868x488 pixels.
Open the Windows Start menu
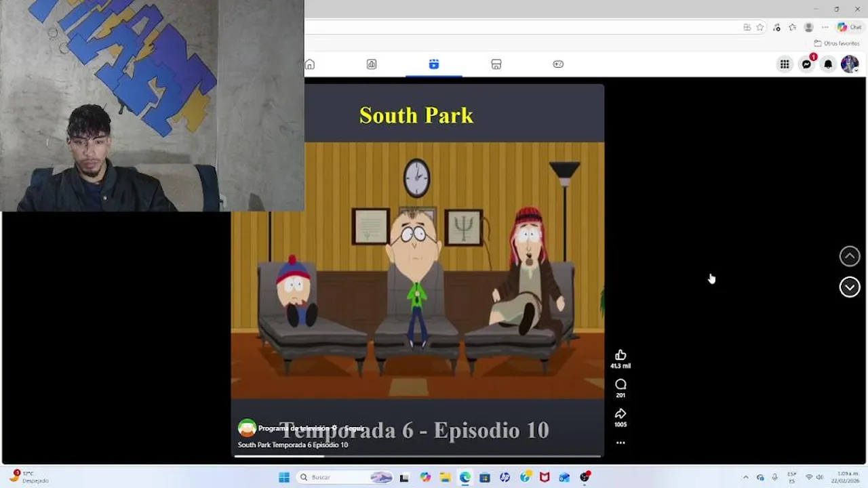[284, 477]
